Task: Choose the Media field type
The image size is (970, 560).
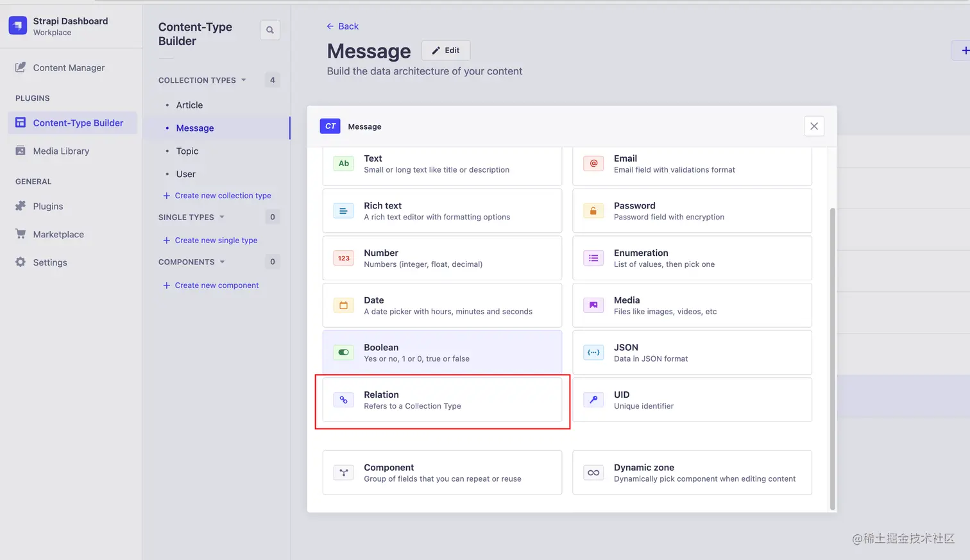Action: 692,305
